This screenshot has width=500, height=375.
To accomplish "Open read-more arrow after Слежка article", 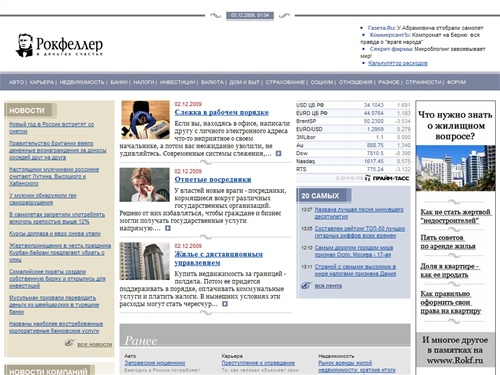I will point(278,154).
